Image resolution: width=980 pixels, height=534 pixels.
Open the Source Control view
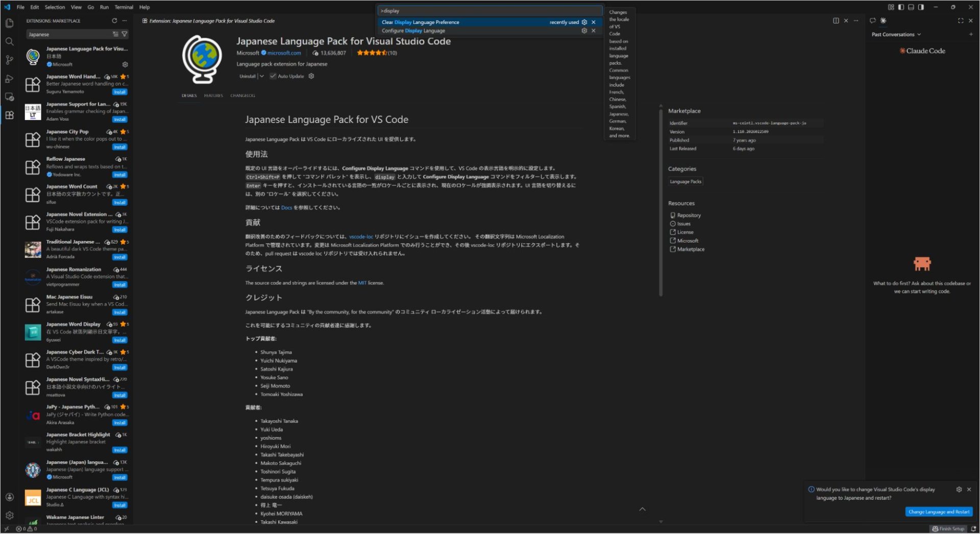[9, 60]
